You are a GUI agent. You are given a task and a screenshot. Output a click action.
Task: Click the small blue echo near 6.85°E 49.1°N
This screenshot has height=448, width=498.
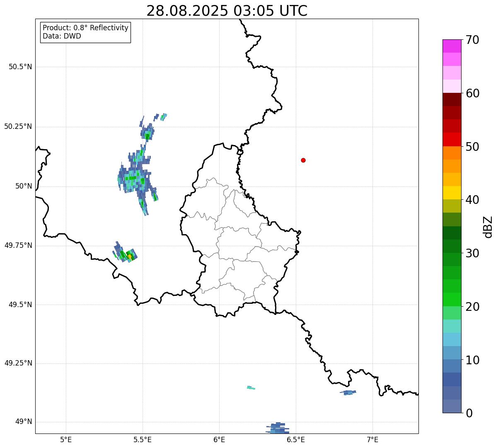coord(348,392)
